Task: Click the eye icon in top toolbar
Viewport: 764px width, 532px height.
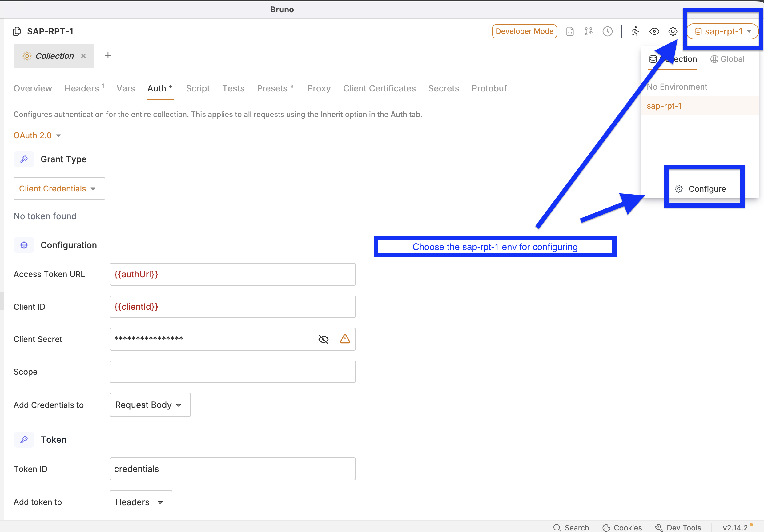Action: pos(654,31)
